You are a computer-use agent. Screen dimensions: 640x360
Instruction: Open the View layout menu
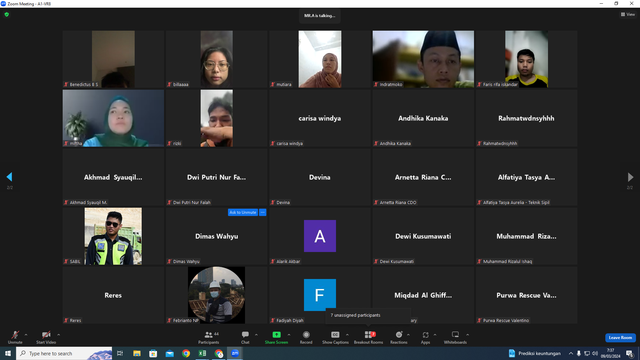pyautogui.click(x=628, y=14)
